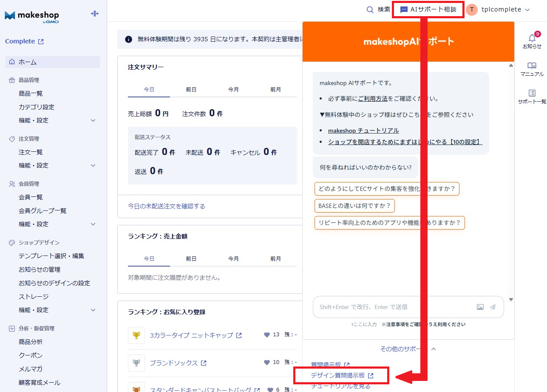Viewport: 547px width, 392px height.
Task: Click 今日の未配送注文を確認する link
Action: tap(167, 206)
